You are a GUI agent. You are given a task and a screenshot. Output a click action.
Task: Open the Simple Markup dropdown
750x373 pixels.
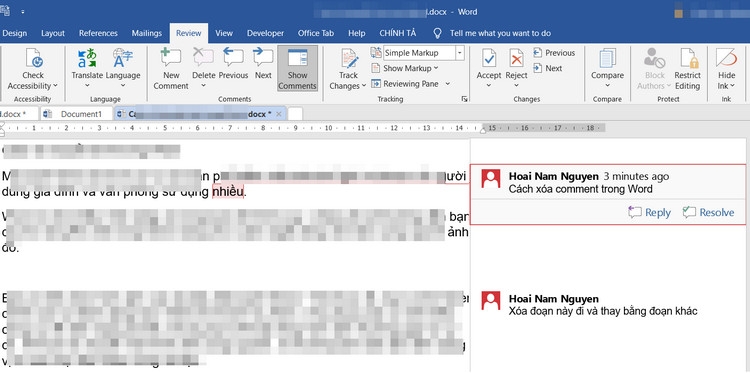(460, 53)
